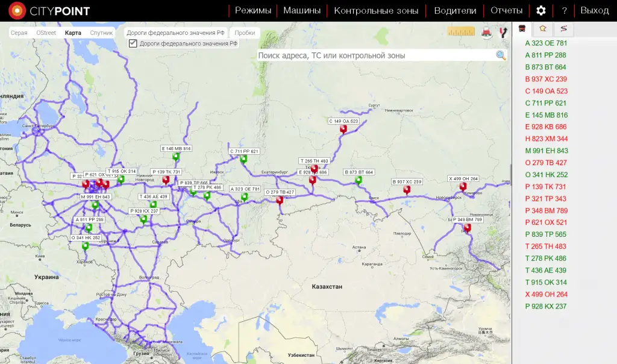Switch to the control zones polygon tab

(x=543, y=28)
